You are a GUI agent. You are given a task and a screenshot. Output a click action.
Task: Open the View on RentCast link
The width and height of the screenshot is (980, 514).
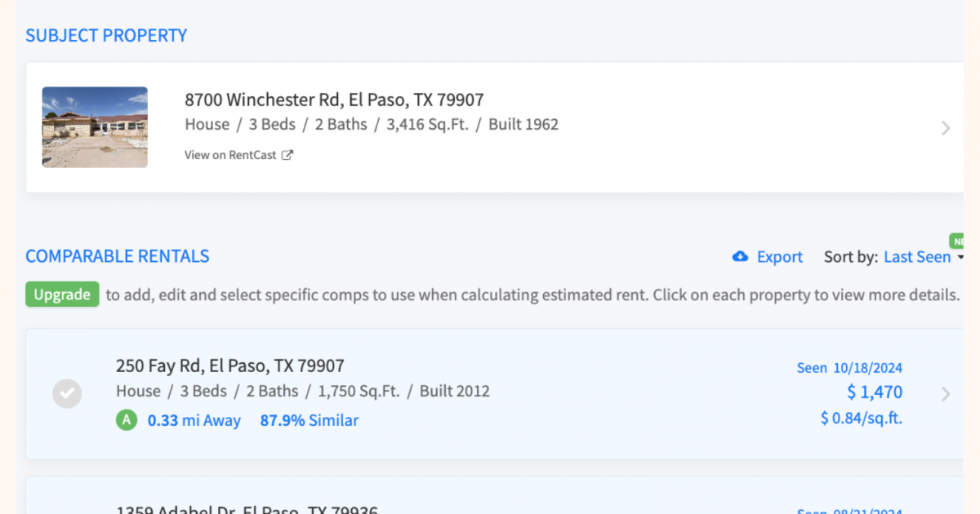coord(230,155)
